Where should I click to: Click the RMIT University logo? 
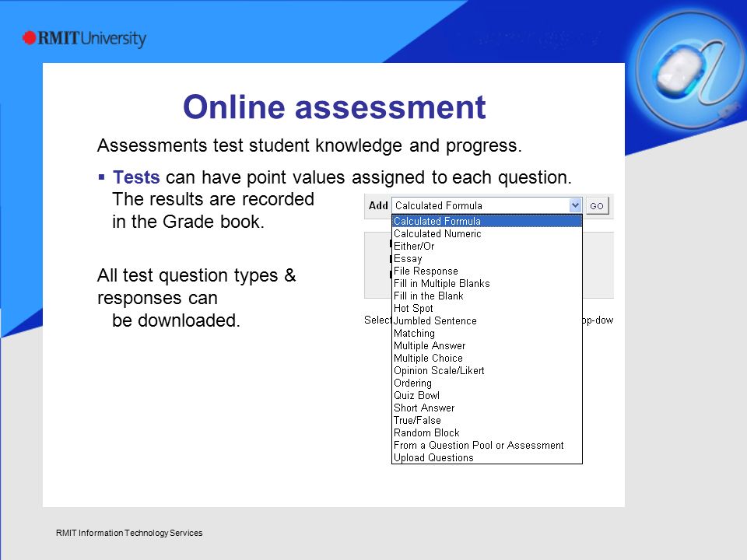84,38
